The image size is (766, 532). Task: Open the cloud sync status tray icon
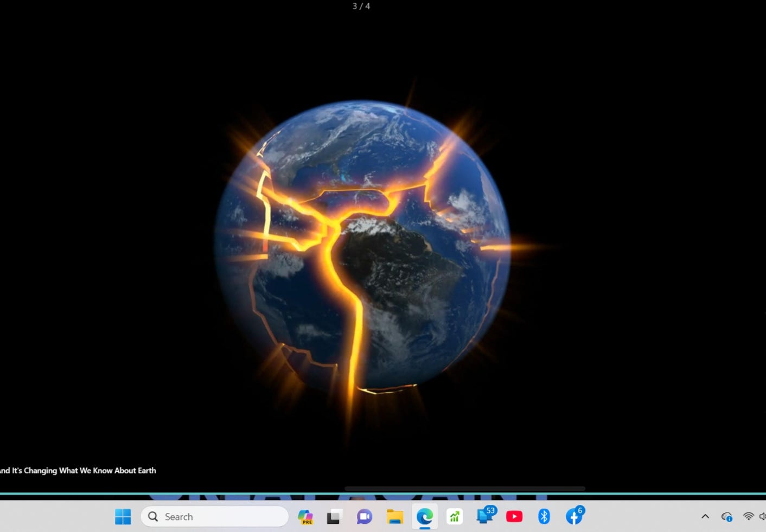727,517
